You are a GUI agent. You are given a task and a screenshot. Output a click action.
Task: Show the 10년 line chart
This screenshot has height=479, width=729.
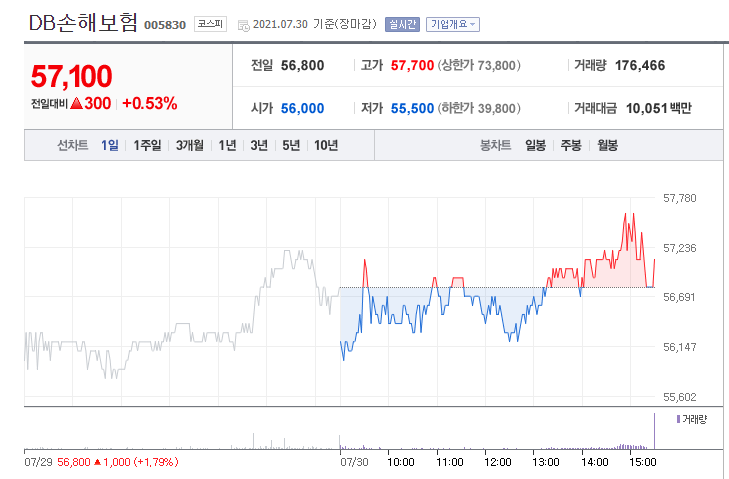(x=326, y=146)
